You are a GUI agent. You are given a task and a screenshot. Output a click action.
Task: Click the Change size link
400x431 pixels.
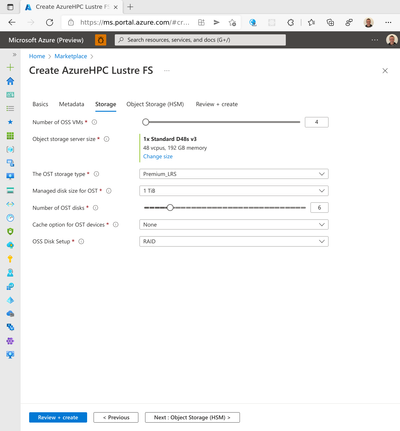[158, 156]
